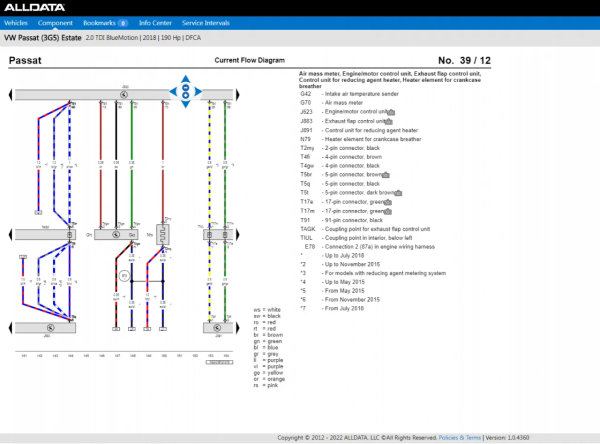Open Bookmarks menu item
The image size is (600, 444).
pyautogui.click(x=104, y=21)
